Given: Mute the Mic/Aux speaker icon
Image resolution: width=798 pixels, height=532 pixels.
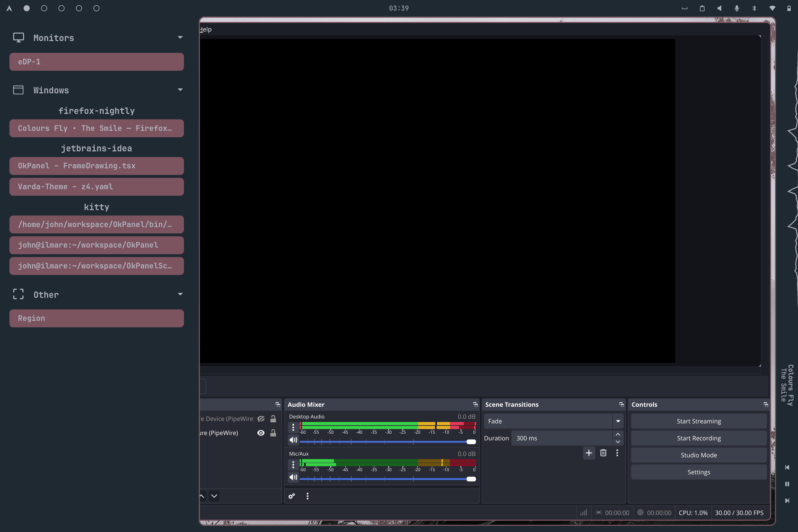Looking at the screenshot, I should 293,477.
